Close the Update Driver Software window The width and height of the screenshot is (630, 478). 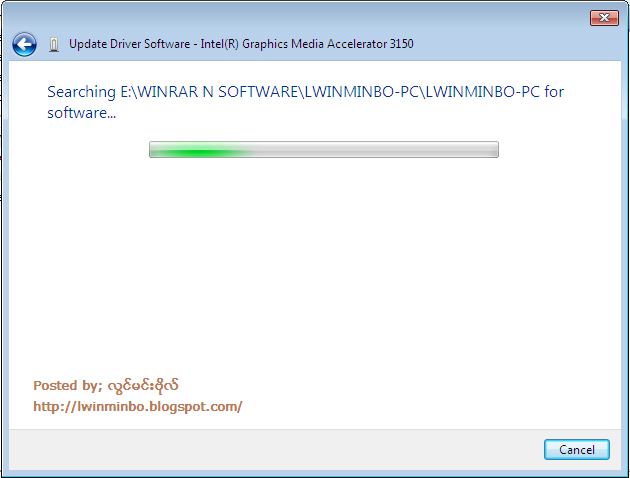tap(604, 18)
